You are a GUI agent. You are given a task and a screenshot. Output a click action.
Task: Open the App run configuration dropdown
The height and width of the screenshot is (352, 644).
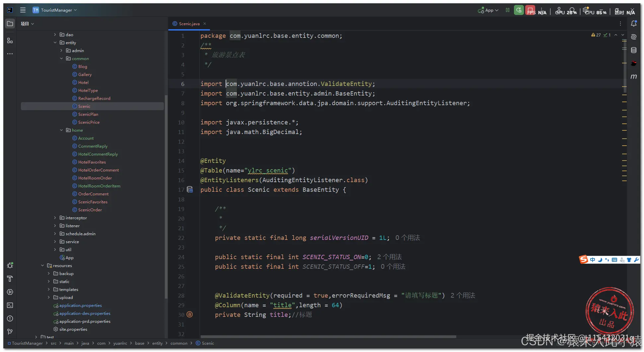488,10
